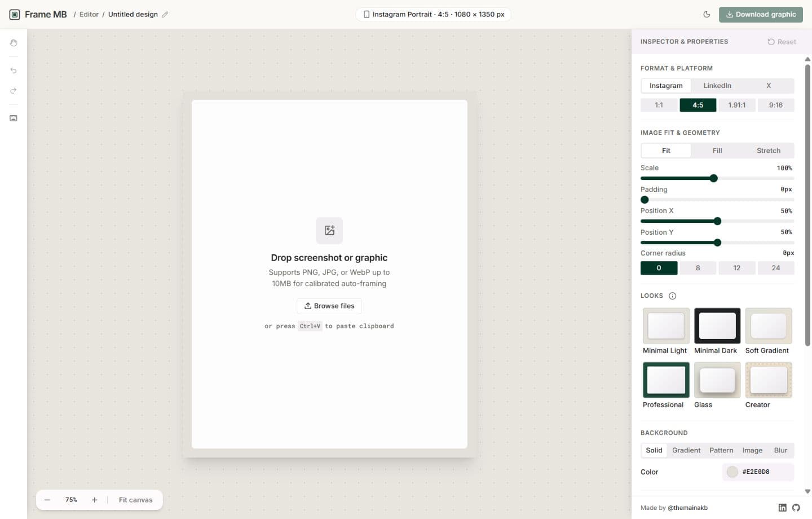Click the undo arrow icon
This screenshot has height=519, width=812.
click(14, 71)
